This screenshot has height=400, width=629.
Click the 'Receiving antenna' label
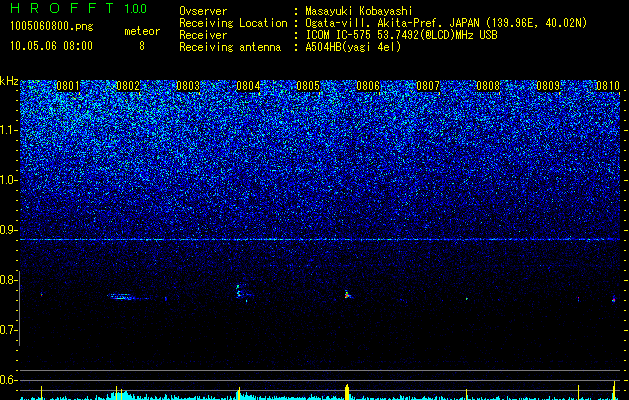pyautogui.click(x=230, y=47)
